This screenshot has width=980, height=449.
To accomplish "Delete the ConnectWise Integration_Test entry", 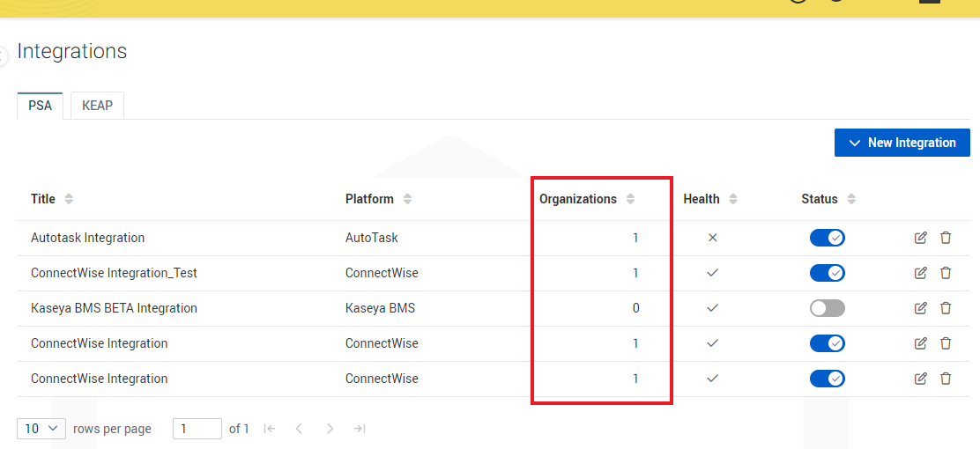I will coord(946,273).
